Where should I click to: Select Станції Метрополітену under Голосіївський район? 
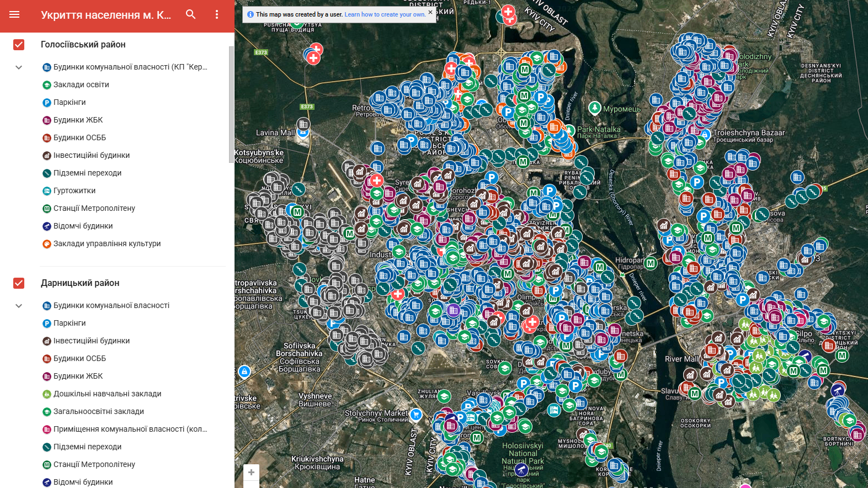click(x=94, y=208)
